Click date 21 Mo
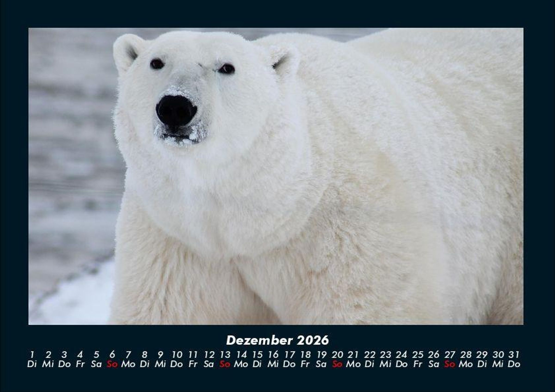Screen dimensions: 555x392 coord(353,359)
